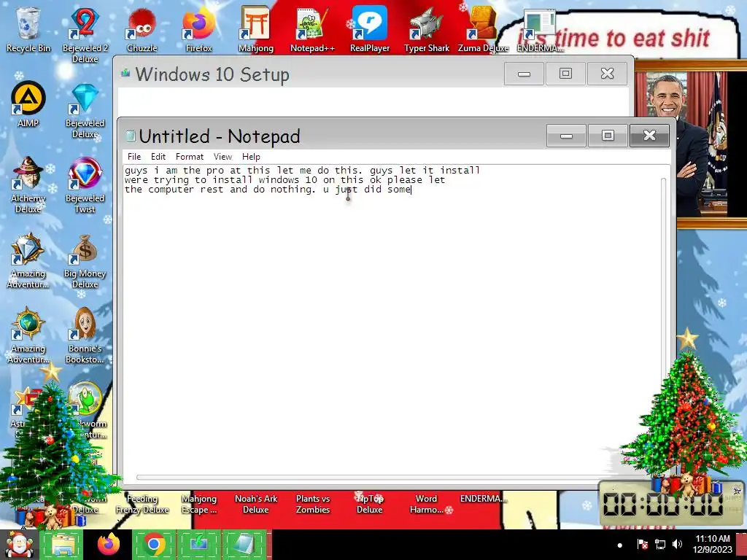Open RealPlayer desktop shortcut
Viewport: 747px width, 560px height.
point(370,28)
